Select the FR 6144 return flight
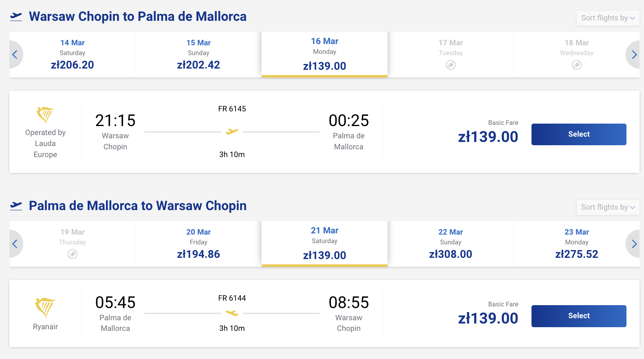This screenshot has width=644, height=359. (x=578, y=316)
